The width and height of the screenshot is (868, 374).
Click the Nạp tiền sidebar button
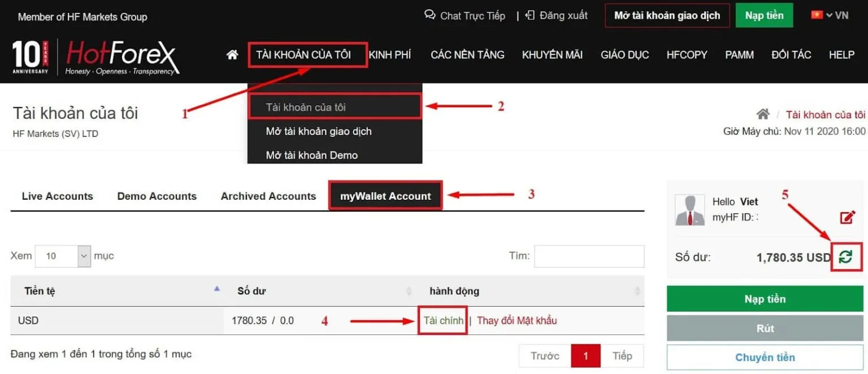765,299
